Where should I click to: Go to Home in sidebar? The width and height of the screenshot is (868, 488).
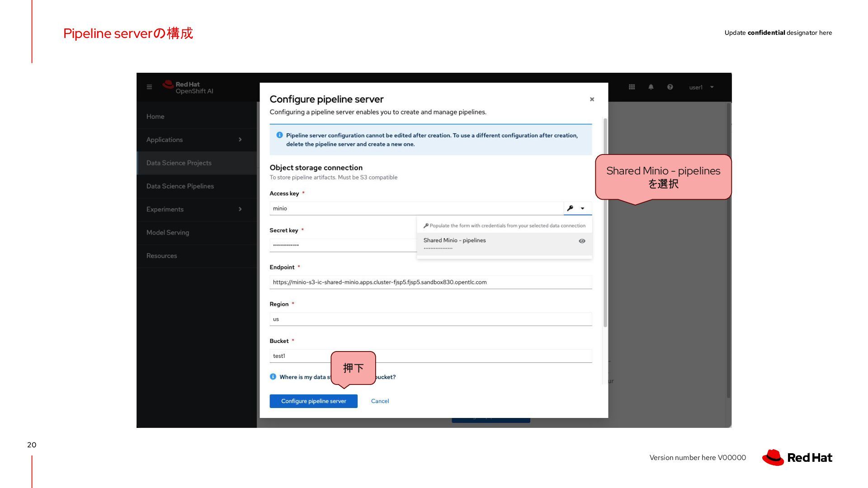point(197,117)
